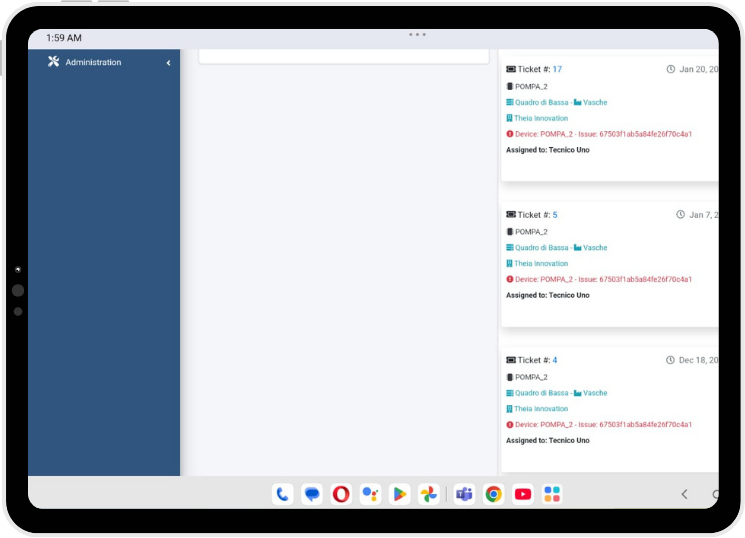Screen dimensions: 745x538
Task: Open Quadro di Bassa link in ticket 5
Action: click(542, 248)
